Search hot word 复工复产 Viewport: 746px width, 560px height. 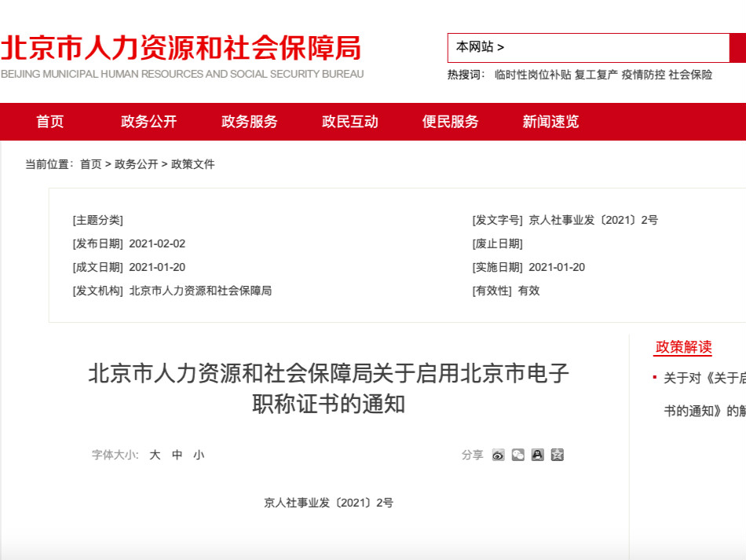(596, 75)
